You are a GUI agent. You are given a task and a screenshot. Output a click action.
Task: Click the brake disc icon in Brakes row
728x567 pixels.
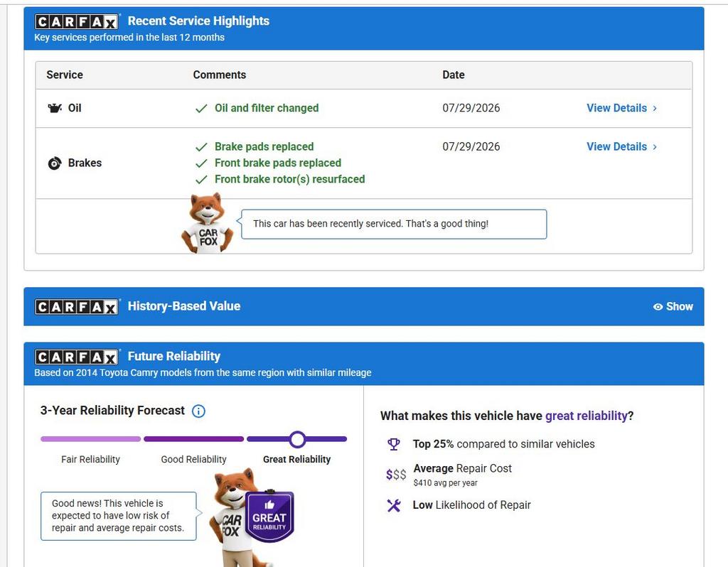pos(55,163)
